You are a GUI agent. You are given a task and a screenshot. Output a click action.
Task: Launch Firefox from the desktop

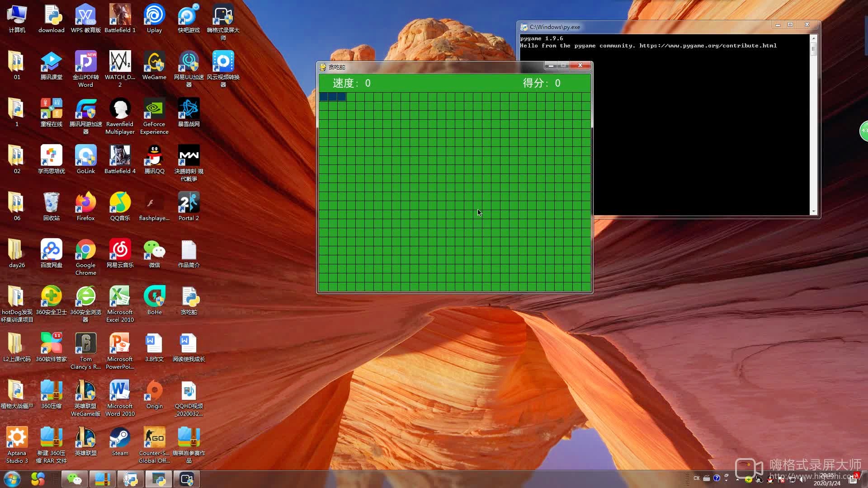[85, 207]
